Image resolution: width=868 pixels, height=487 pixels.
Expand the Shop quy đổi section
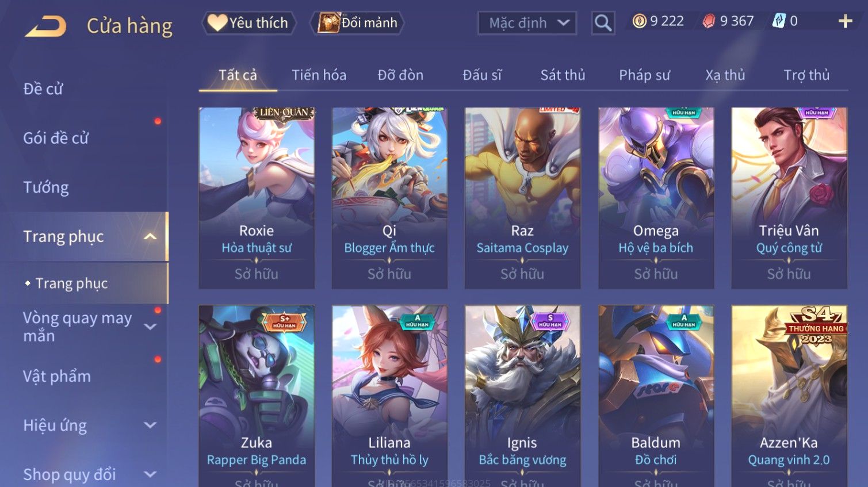[x=150, y=474]
